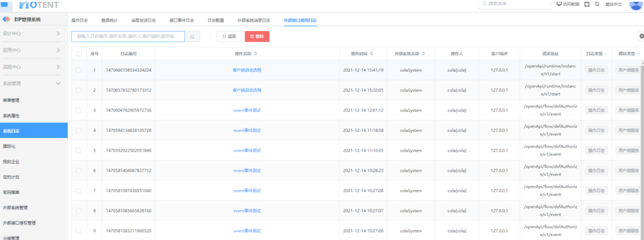Switch to the 操作日志 tab
The width and height of the screenshot is (644, 240).
(x=79, y=20)
